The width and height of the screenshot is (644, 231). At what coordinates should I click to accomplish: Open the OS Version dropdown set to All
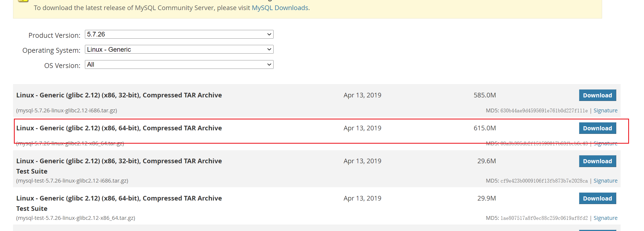pyautogui.click(x=179, y=64)
